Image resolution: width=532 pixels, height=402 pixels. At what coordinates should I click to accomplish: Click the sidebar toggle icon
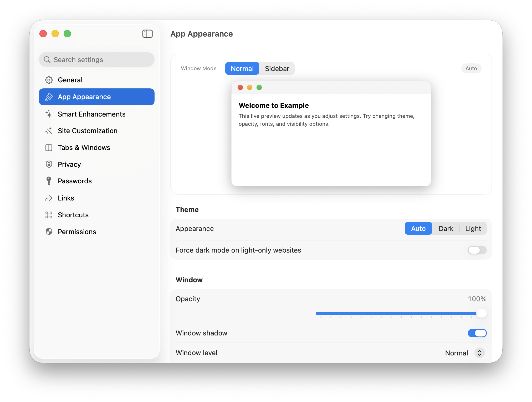147,34
